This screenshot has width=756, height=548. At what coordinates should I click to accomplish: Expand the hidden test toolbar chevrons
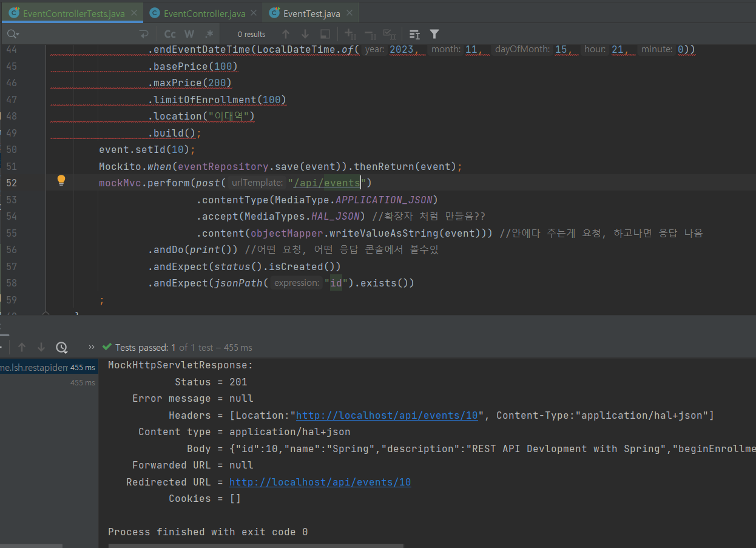tap(92, 347)
